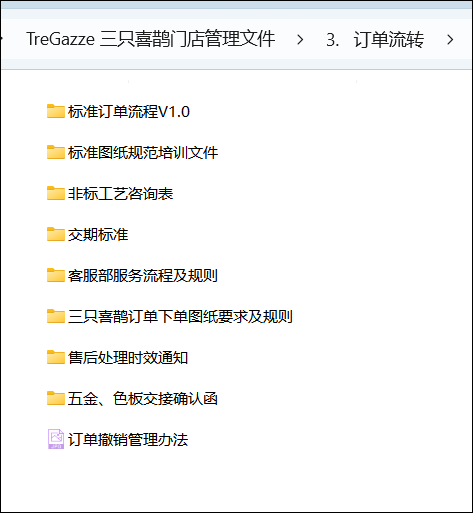
Task: Click the 交期标准 folder label
Action: (98, 234)
